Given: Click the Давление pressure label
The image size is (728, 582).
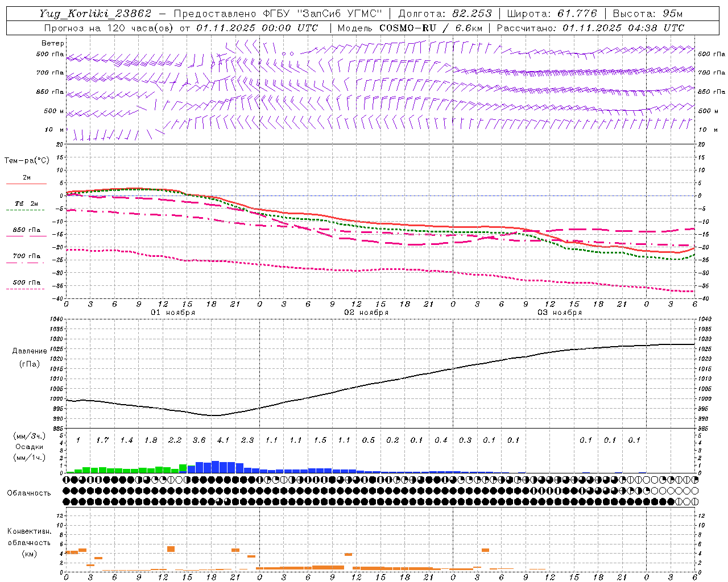Looking at the screenshot, I should (30, 351).
